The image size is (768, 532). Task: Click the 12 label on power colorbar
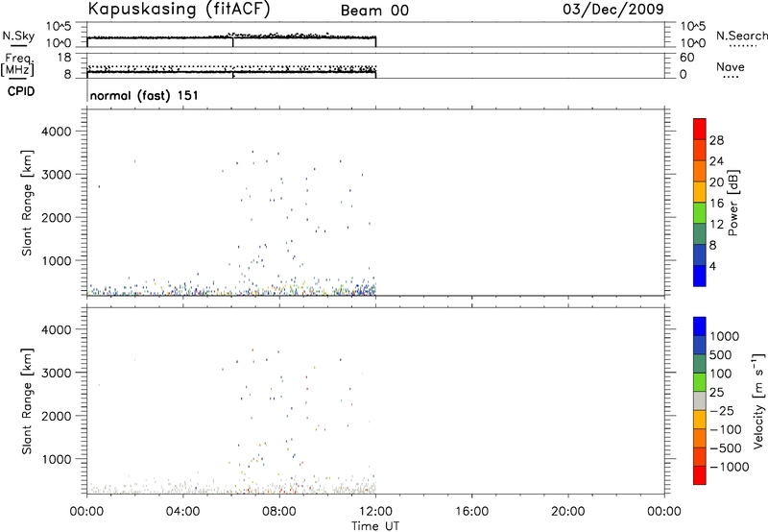[716, 225]
